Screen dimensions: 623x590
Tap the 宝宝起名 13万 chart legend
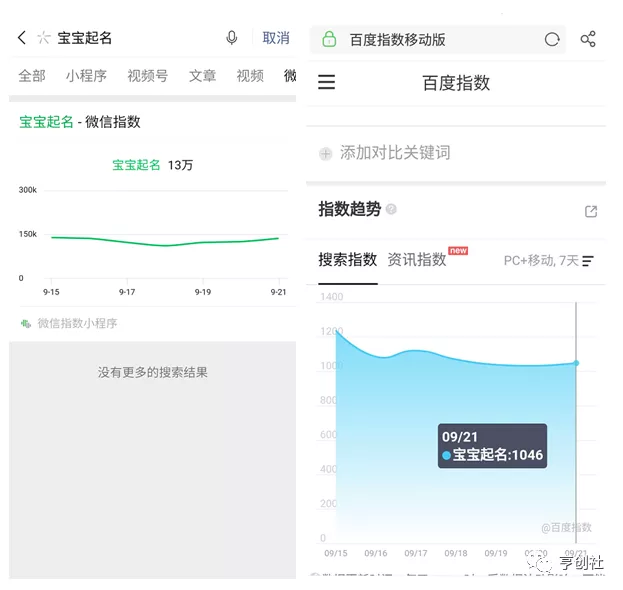click(x=153, y=165)
